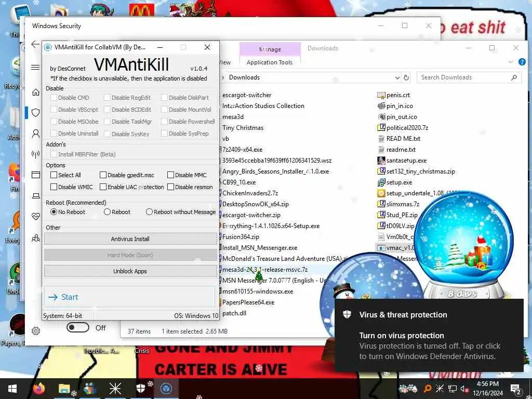Select Angry_Birds_Seasons_Installer exe file

(x=275, y=171)
